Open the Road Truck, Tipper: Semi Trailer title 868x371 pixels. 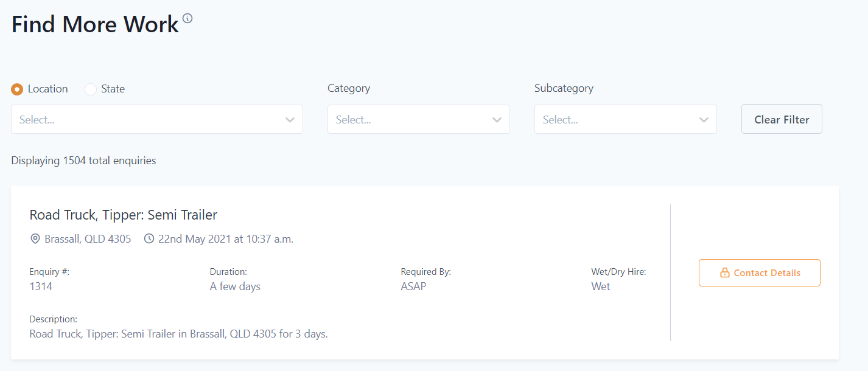pyautogui.click(x=124, y=215)
